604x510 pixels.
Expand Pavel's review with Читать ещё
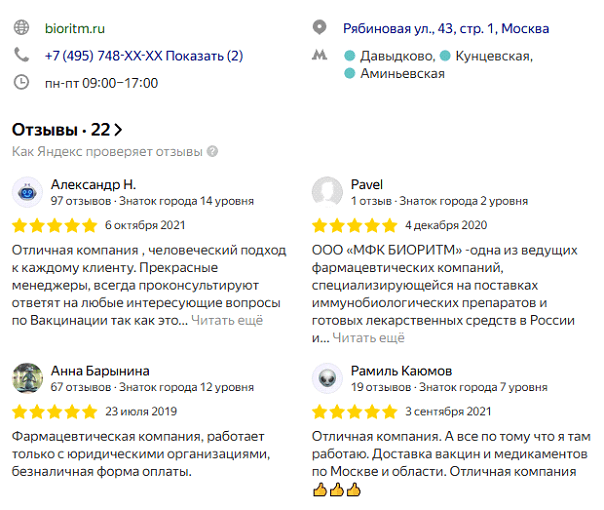[x=368, y=338]
